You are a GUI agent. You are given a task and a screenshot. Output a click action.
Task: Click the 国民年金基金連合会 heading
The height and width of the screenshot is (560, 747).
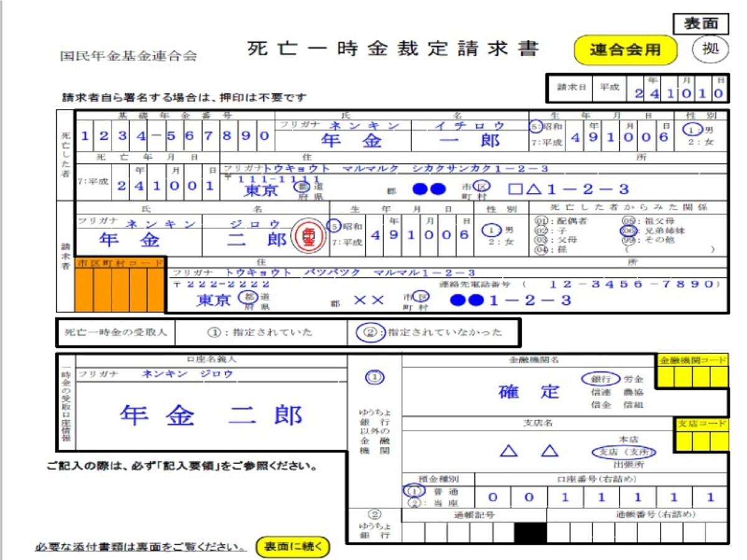(x=128, y=56)
